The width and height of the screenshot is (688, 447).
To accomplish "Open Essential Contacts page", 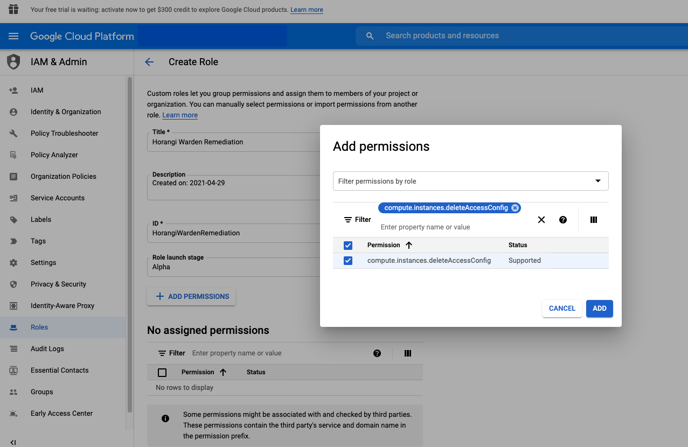I will tap(59, 370).
